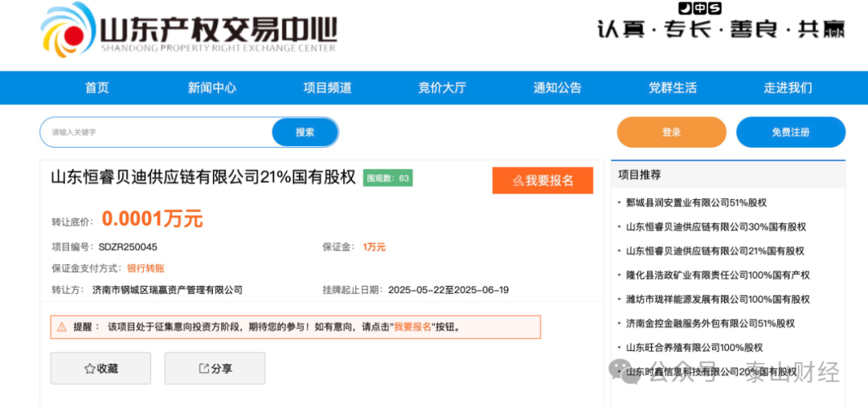Viewport: 868px width, 407px height.
Task: Open the 新闻中心 navigation tab
Action: (212, 88)
